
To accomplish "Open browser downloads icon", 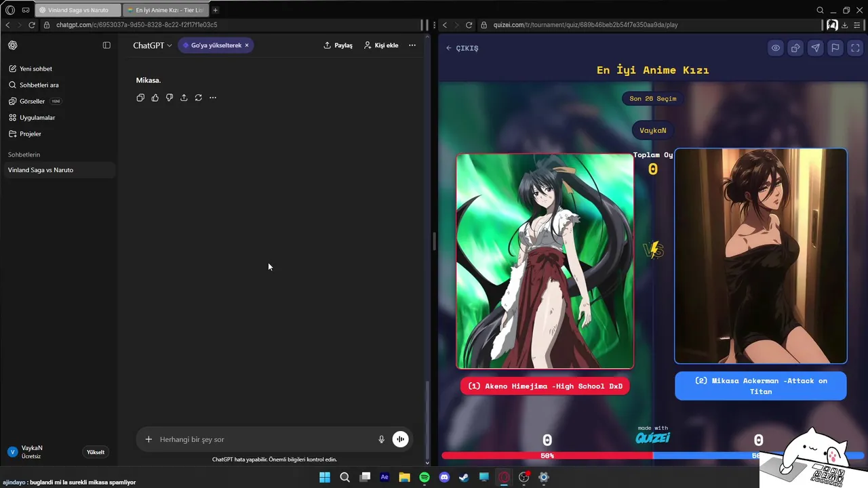I will pyautogui.click(x=844, y=25).
